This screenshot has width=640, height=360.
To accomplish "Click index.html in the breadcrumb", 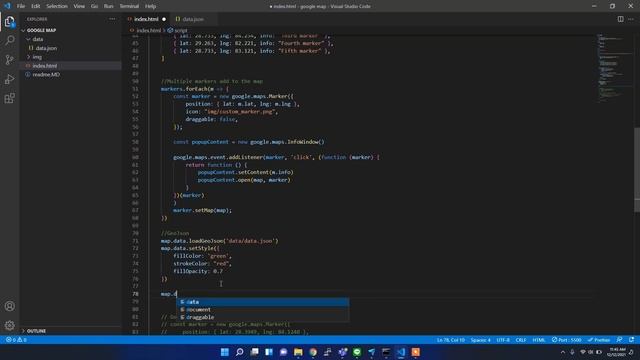I will pos(149,31).
